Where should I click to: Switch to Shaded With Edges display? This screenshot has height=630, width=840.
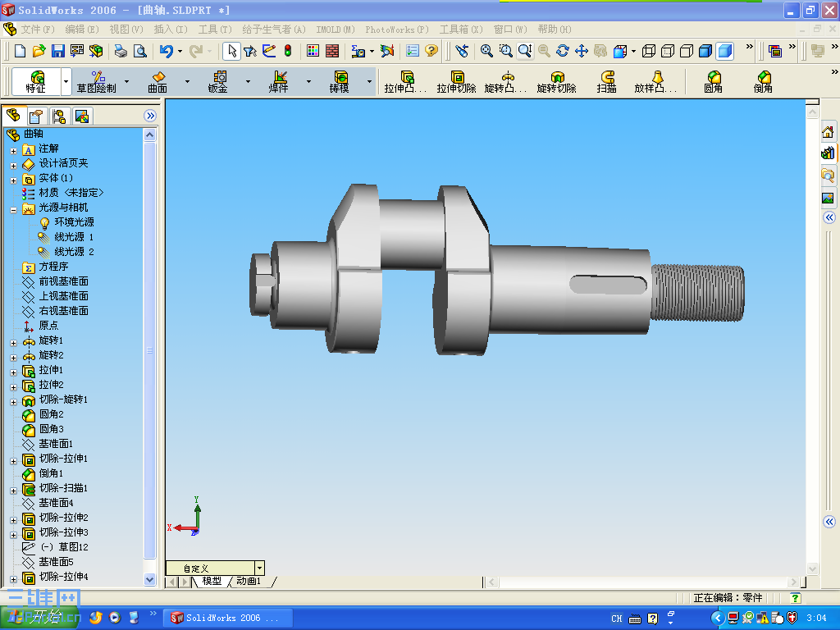705,51
